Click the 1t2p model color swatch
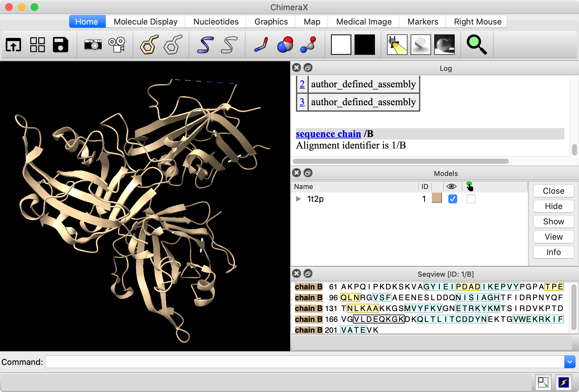The height and width of the screenshot is (392, 579). coord(436,198)
